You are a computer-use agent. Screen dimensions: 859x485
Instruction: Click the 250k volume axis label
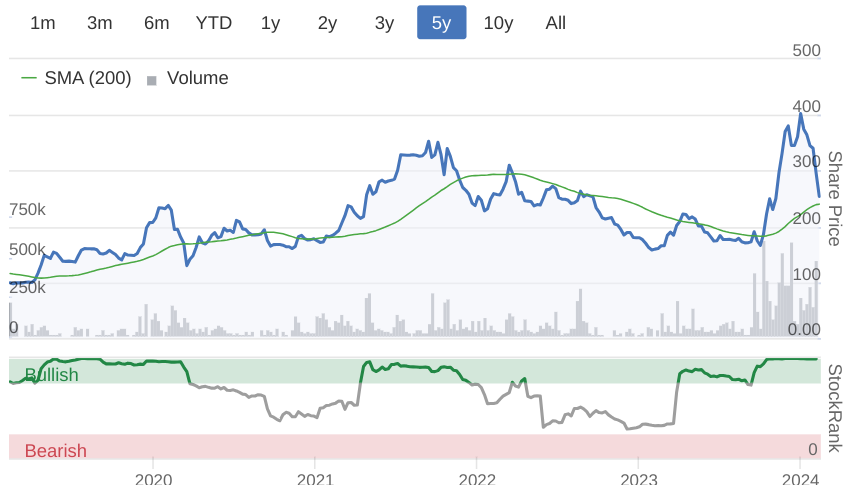[x=27, y=287]
